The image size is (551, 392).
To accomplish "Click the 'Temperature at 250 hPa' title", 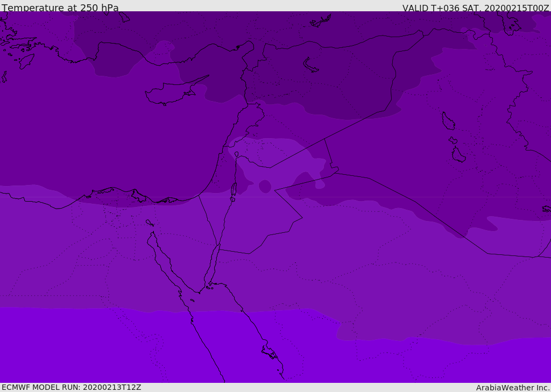I will click(60, 8).
